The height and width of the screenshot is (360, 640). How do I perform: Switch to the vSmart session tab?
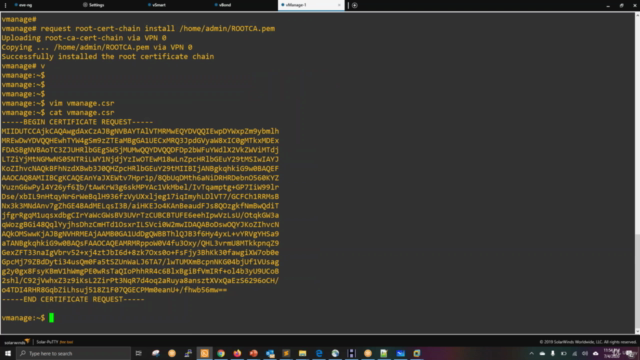pos(157,5)
